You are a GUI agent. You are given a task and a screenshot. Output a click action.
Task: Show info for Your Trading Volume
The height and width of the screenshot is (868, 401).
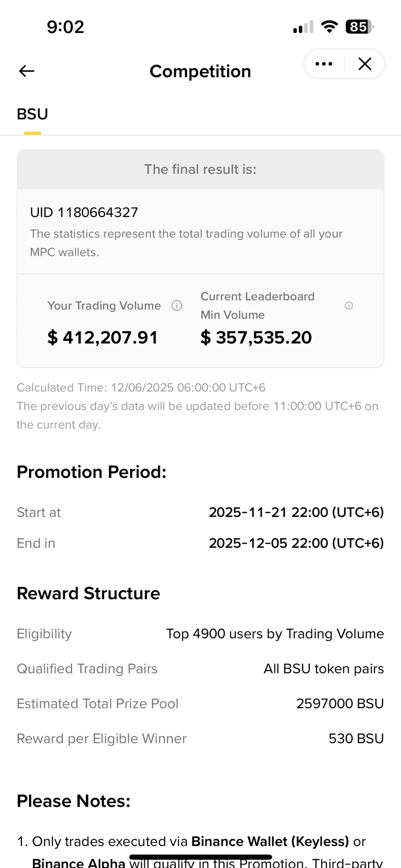(177, 306)
